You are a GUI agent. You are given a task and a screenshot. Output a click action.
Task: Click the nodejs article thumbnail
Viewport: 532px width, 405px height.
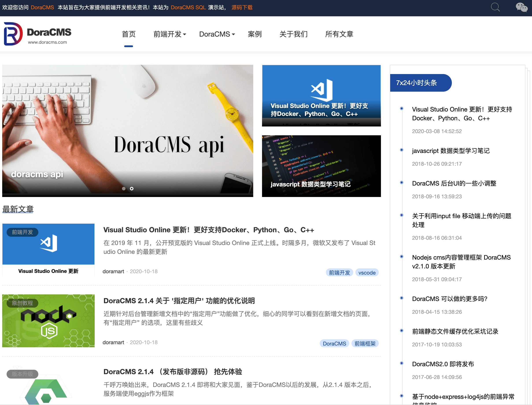48,321
